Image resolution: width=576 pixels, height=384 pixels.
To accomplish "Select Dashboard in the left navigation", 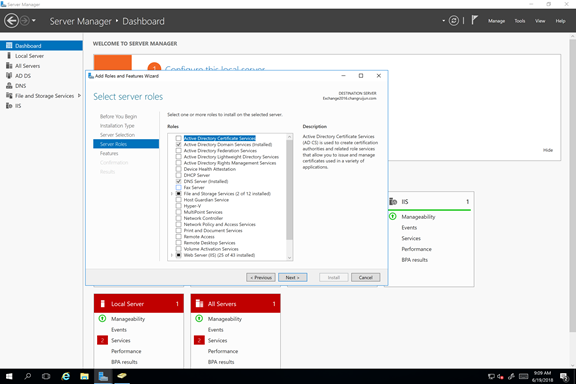I will [x=41, y=46].
